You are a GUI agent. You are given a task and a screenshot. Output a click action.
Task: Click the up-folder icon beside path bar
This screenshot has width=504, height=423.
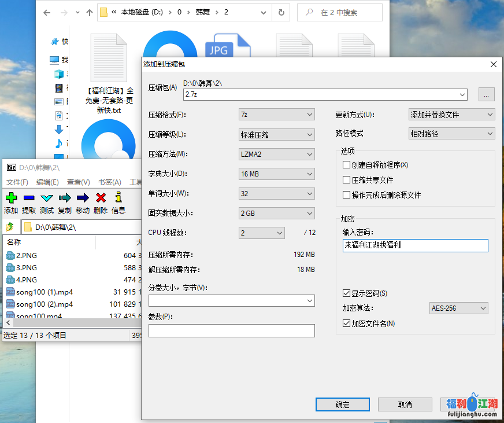pyautogui.click(x=10, y=227)
